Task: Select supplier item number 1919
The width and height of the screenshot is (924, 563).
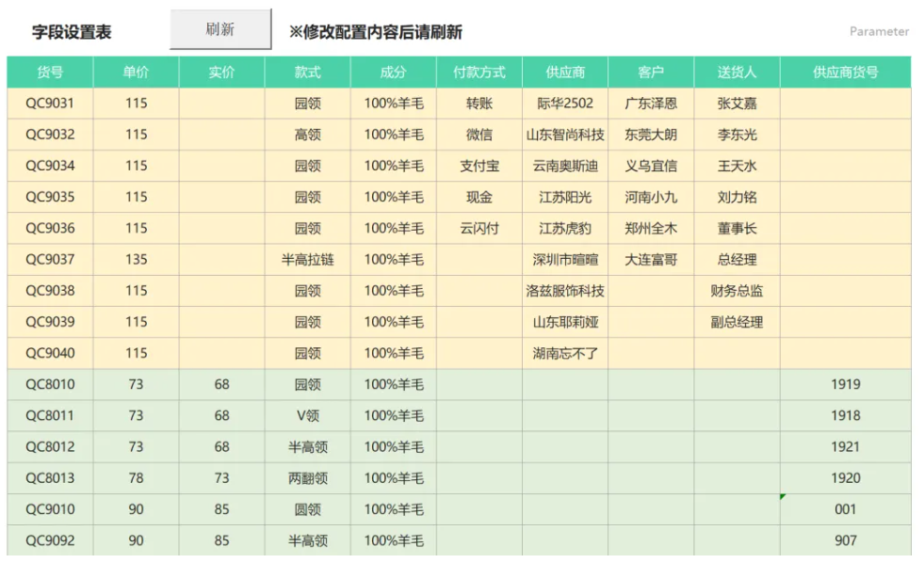Action: (846, 384)
